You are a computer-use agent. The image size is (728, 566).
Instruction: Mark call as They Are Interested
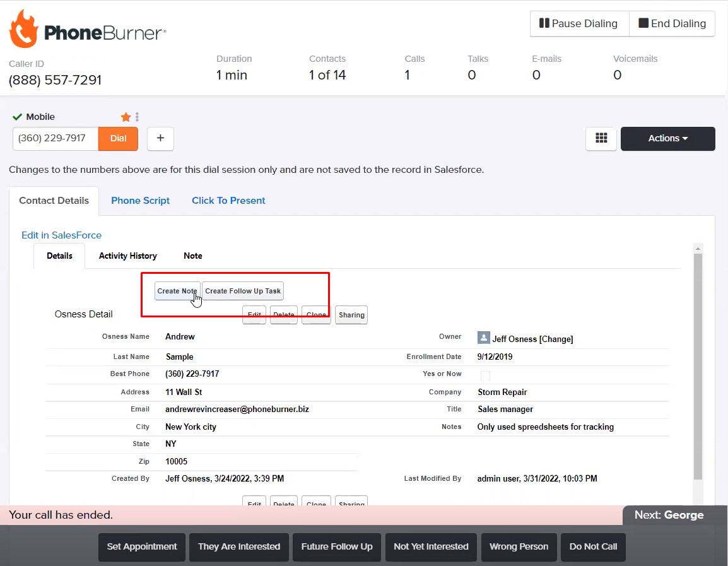[x=239, y=546]
